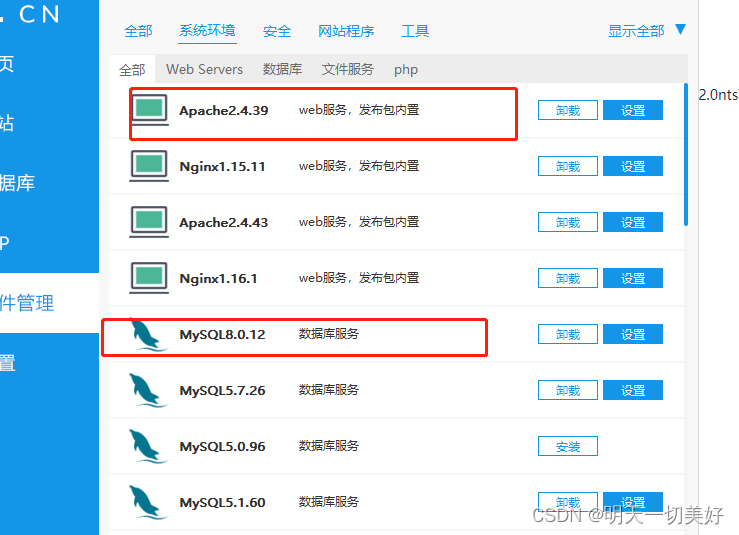
Task: Uninstall Apache2.4.39 with 卸载 button
Action: pos(568,110)
